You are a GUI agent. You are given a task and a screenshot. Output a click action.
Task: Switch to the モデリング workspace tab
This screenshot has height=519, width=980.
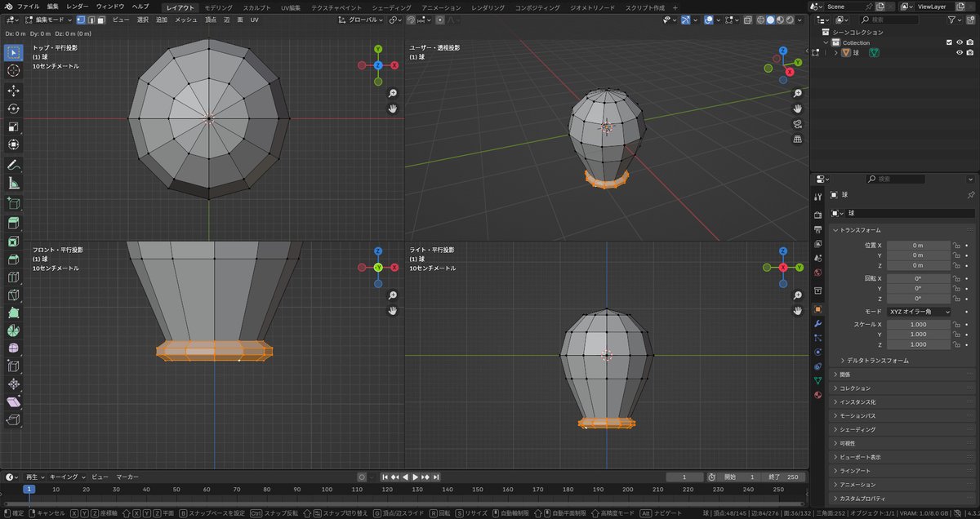pyautogui.click(x=218, y=7)
